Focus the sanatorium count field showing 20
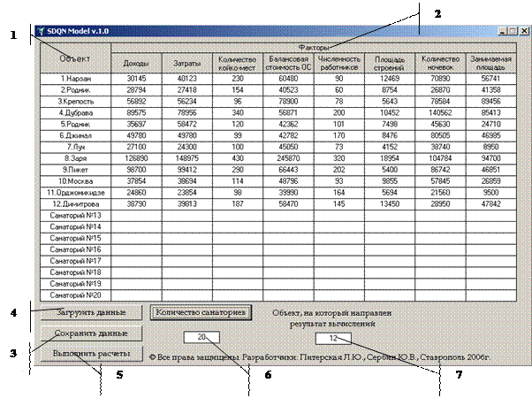 [x=201, y=337]
